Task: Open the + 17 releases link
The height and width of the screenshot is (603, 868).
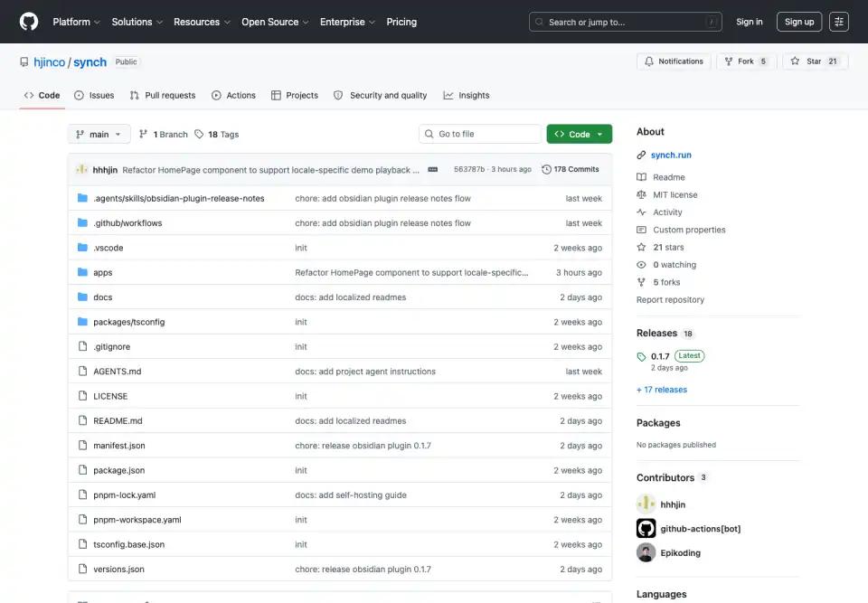Action: pyautogui.click(x=662, y=390)
